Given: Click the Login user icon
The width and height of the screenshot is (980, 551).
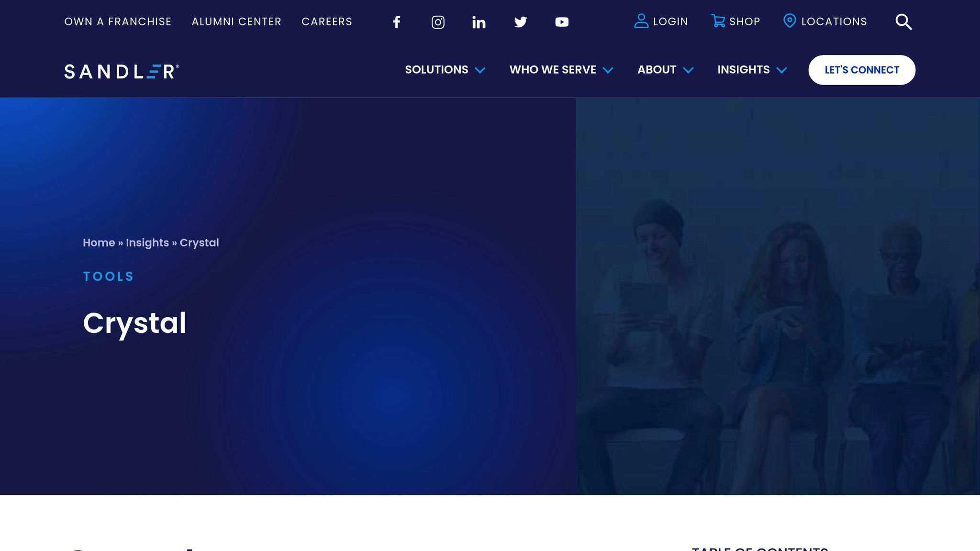Looking at the screenshot, I should coord(641,21).
